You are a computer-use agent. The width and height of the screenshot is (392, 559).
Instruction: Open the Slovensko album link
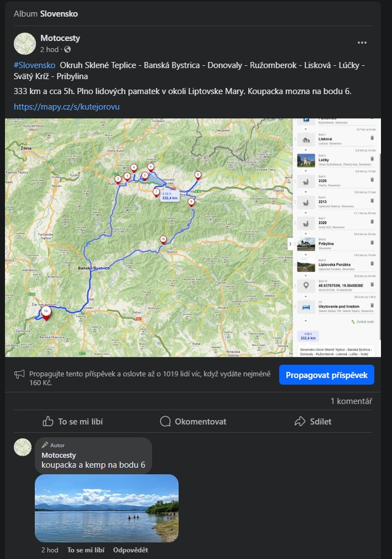coord(59,14)
